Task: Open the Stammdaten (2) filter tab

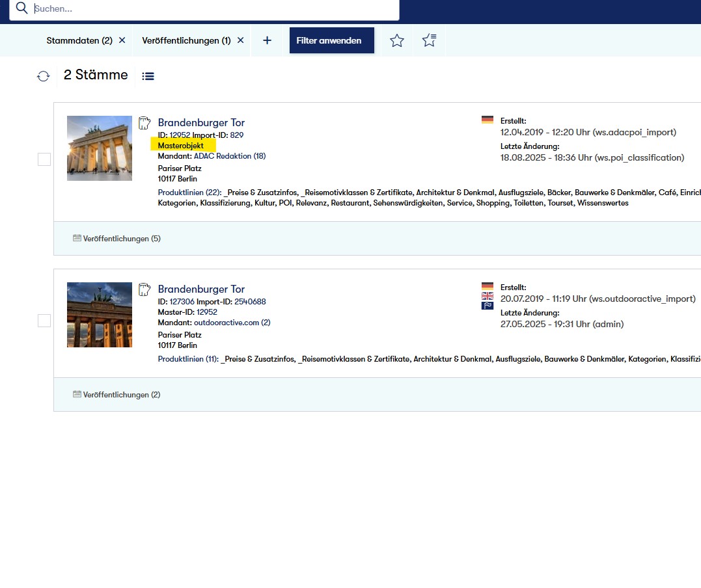Action: 79,40
